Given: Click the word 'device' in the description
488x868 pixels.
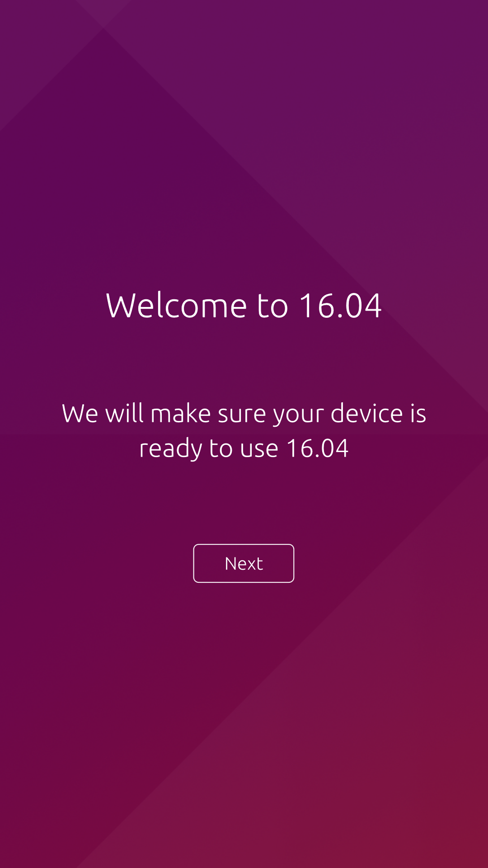Looking at the screenshot, I should pyautogui.click(x=366, y=413).
